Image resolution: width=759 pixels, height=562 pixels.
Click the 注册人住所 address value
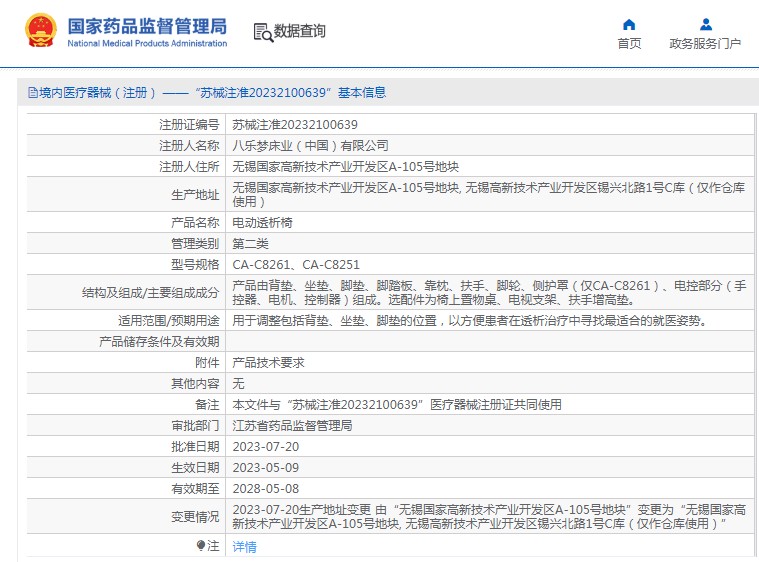coord(345,167)
